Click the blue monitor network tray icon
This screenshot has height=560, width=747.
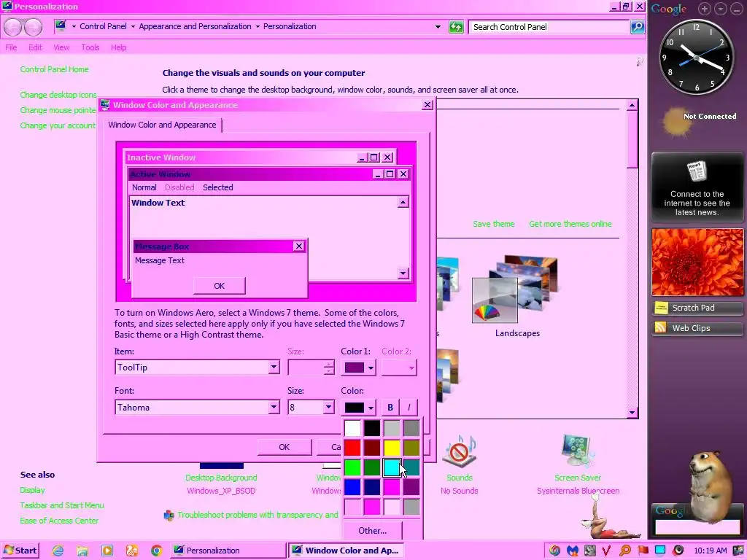[x=660, y=551]
